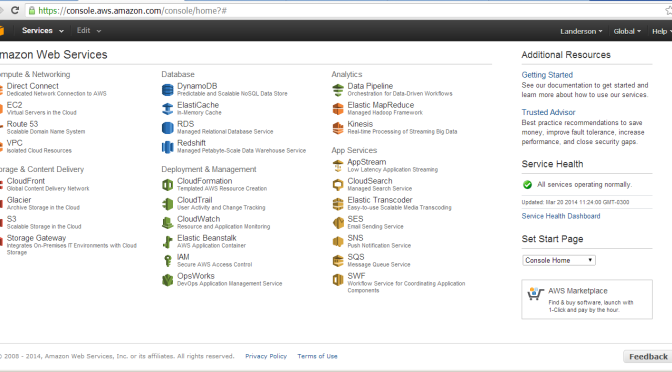
Task: Reload the page with browser refresh icon
Action: click(x=15, y=10)
